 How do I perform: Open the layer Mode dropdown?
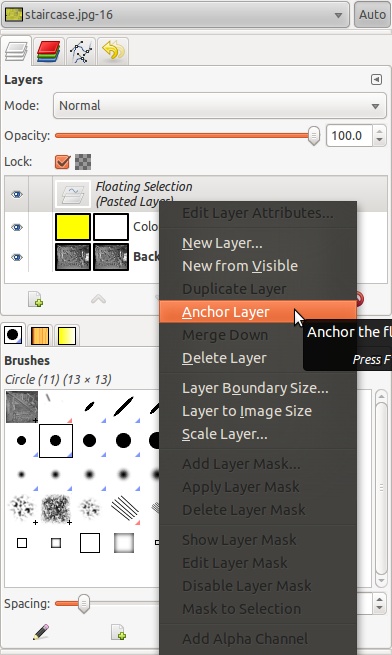tap(219, 106)
